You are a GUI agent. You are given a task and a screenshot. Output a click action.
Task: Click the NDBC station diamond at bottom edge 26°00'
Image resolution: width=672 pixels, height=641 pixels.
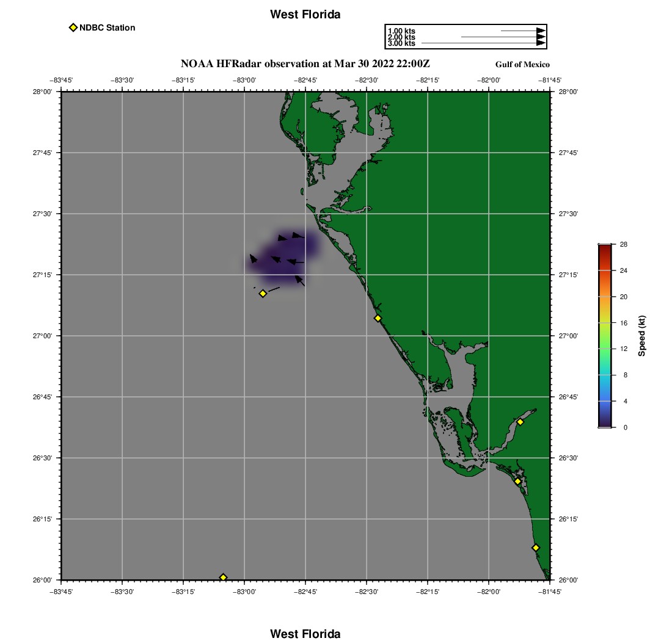point(223,577)
